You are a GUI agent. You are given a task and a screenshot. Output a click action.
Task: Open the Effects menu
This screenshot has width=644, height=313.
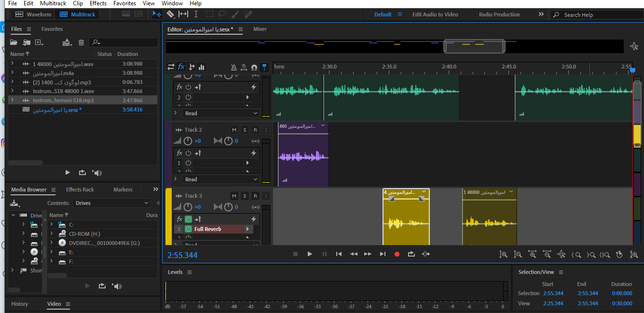pyautogui.click(x=98, y=3)
